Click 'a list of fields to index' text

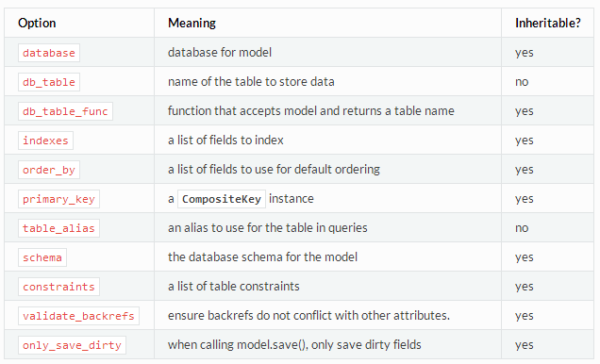pos(225,140)
